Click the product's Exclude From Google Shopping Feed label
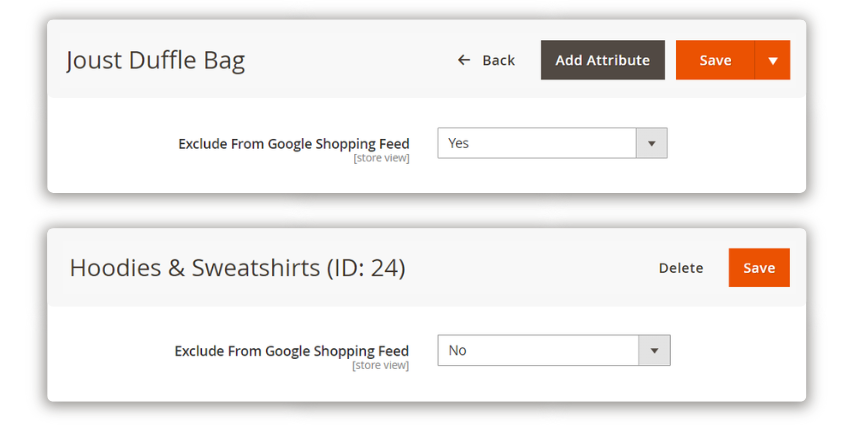 coord(294,144)
